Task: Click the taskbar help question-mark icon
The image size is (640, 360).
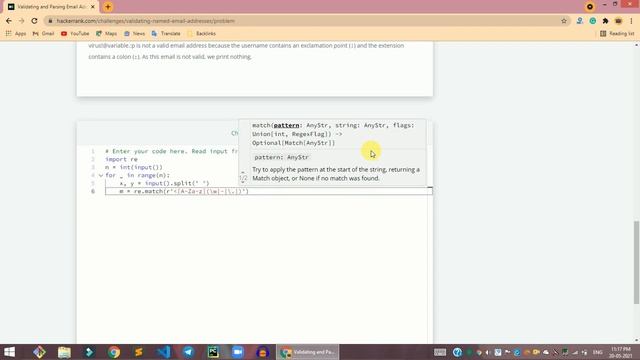Action: click(457, 352)
